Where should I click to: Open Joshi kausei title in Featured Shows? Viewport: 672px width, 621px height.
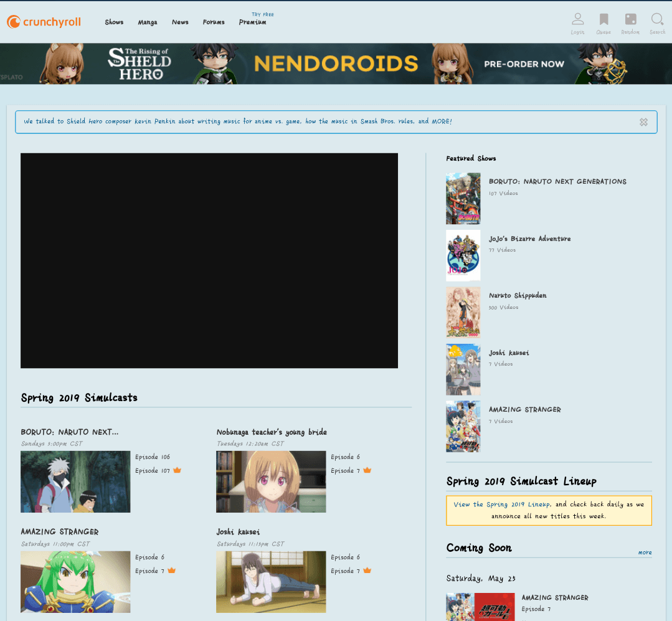(509, 353)
